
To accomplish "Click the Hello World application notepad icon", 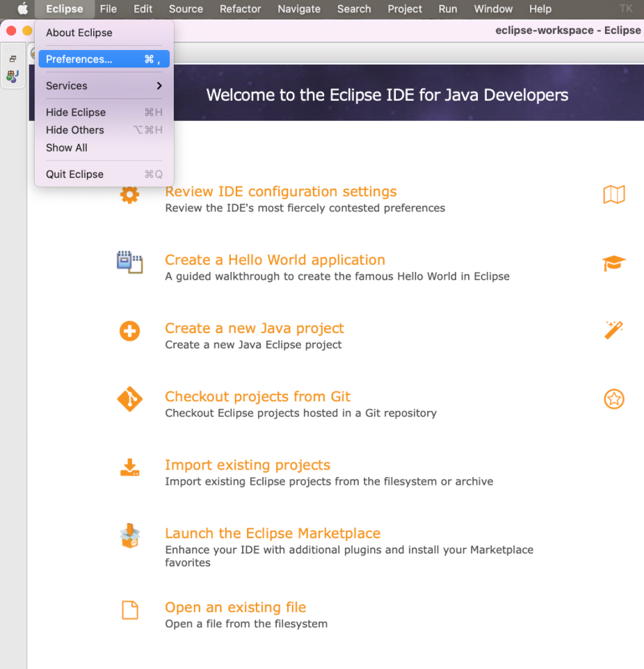I will [130, 262].
